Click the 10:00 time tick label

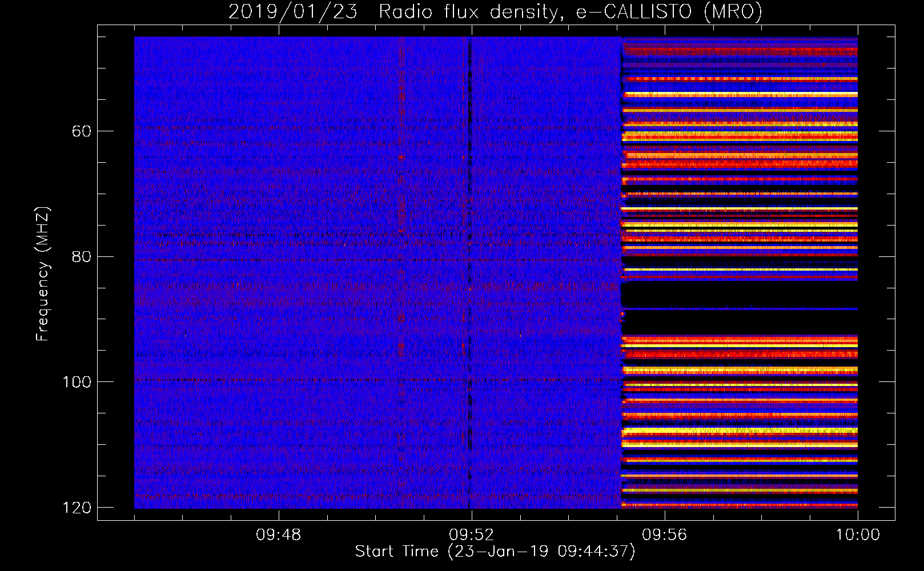point(858,535)
